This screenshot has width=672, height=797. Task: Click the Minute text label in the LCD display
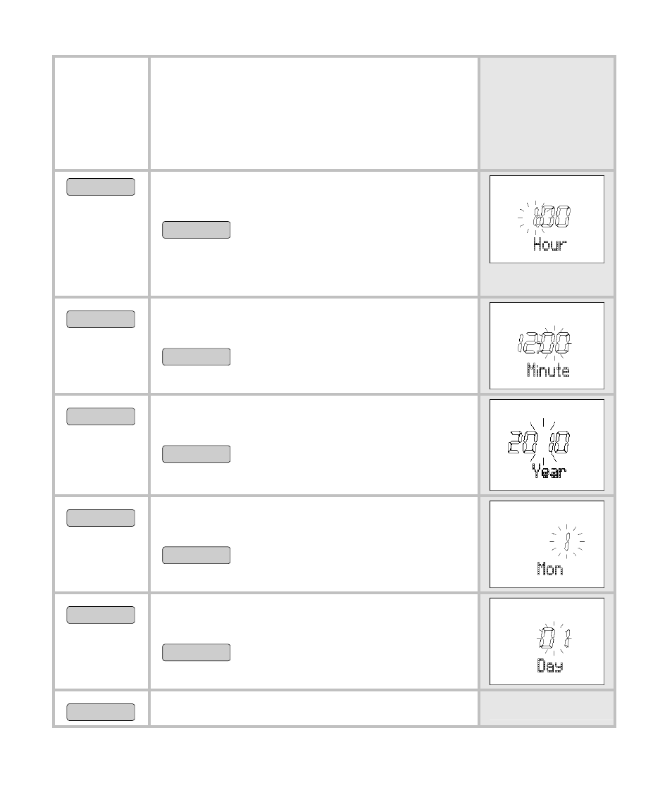(549, 370)
